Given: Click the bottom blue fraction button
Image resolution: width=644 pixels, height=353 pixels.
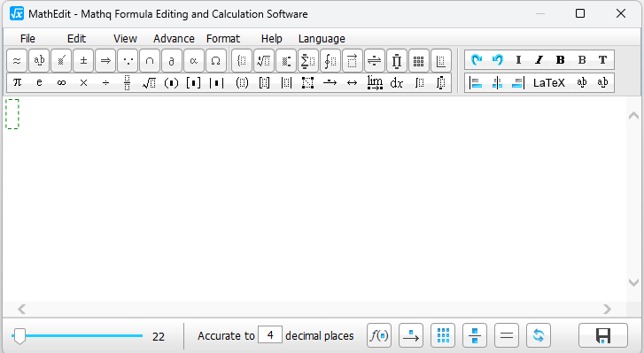Looking at the screenshot, I should click(475, 336).
